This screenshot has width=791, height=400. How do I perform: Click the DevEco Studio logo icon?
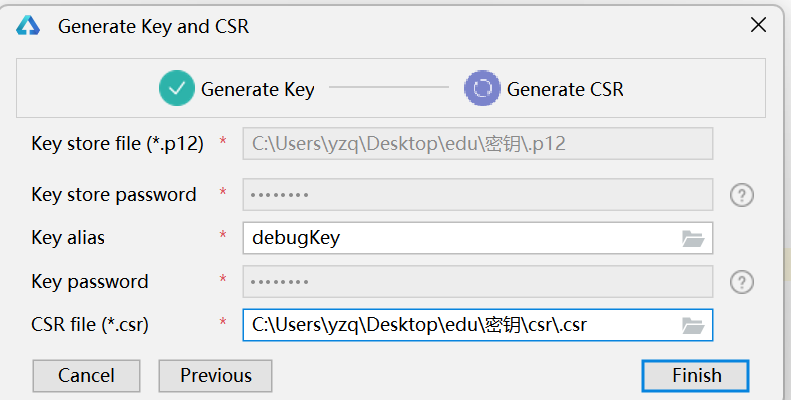pyautogui.click(x=28, y=25)
